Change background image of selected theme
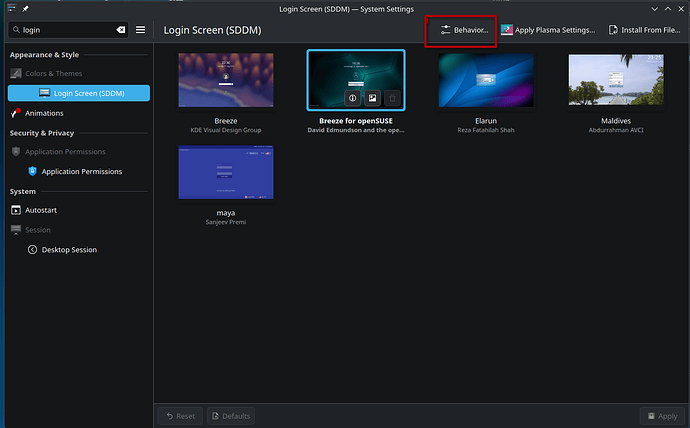Image resolution: width=690 pixels, height=428 pixels. pyautogui.click(x=372, y=98)
